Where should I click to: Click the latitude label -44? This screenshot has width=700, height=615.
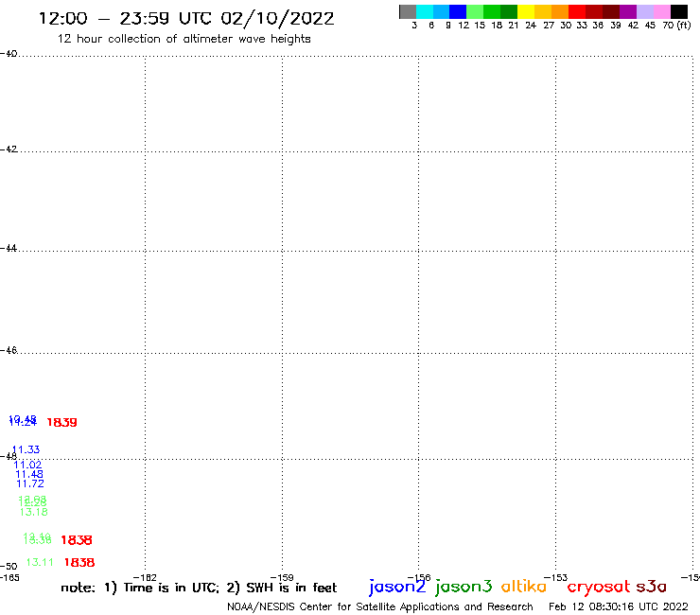click(x=9, y=248)
